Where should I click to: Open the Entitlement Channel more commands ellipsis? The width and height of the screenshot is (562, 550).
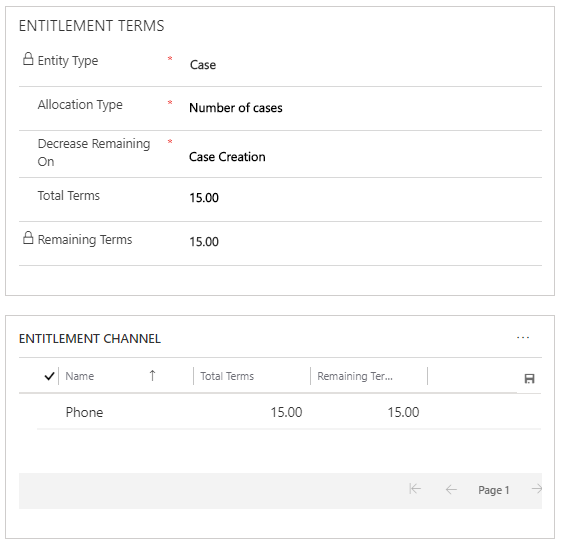523,338
